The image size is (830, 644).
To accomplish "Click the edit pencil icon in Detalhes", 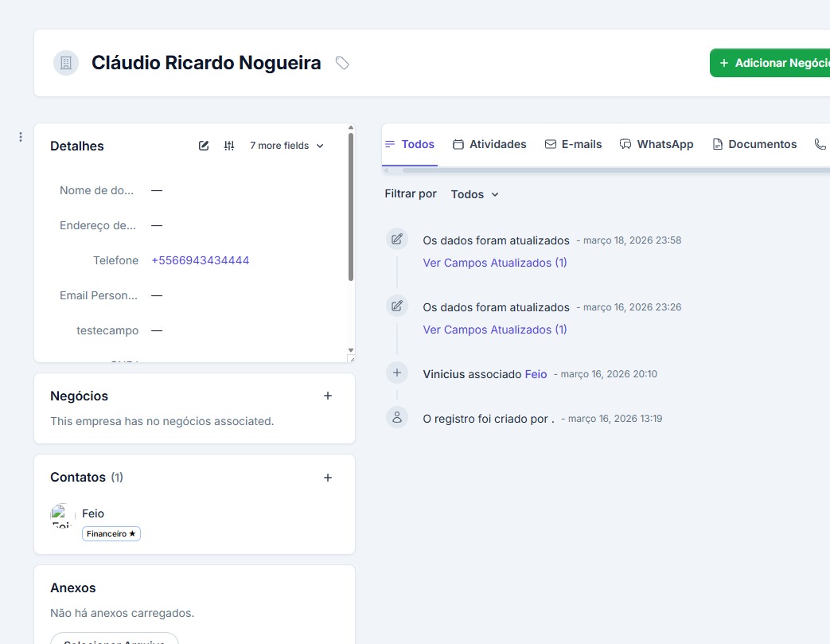I will 204,146.
